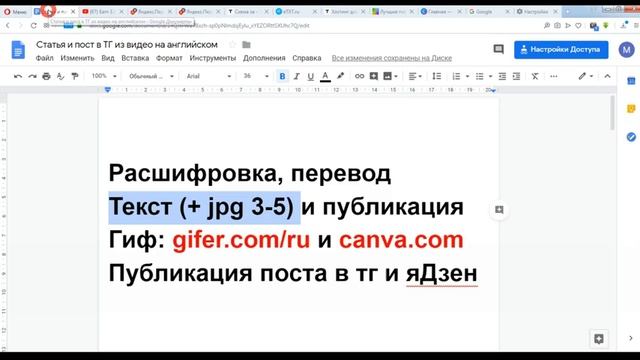
Task: Redo the last undone action
Action: click(x=32, y=76)
